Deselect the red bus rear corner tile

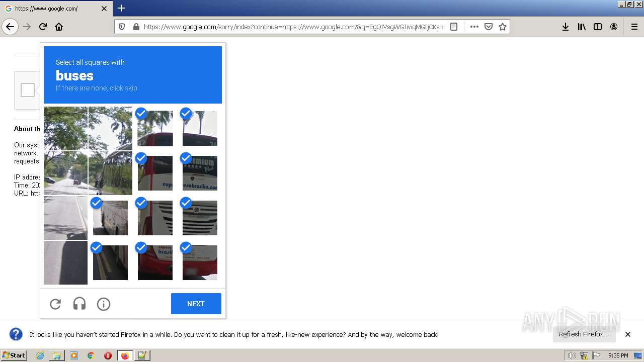200,262
